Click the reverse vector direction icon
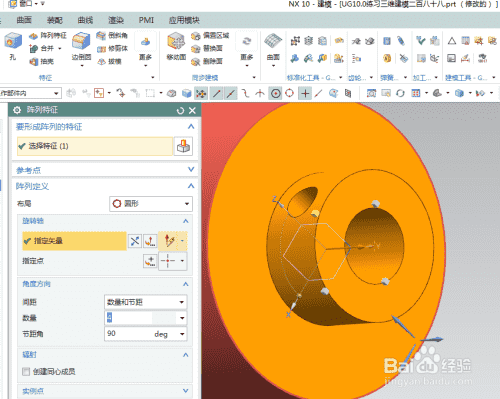 click(135, 241)
